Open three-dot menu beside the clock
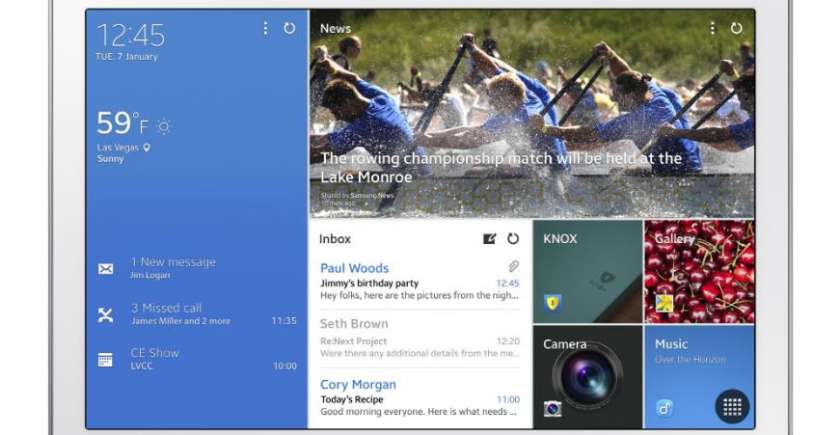The width and height of the screenshot is (840, 435). [x=265, y=29]
